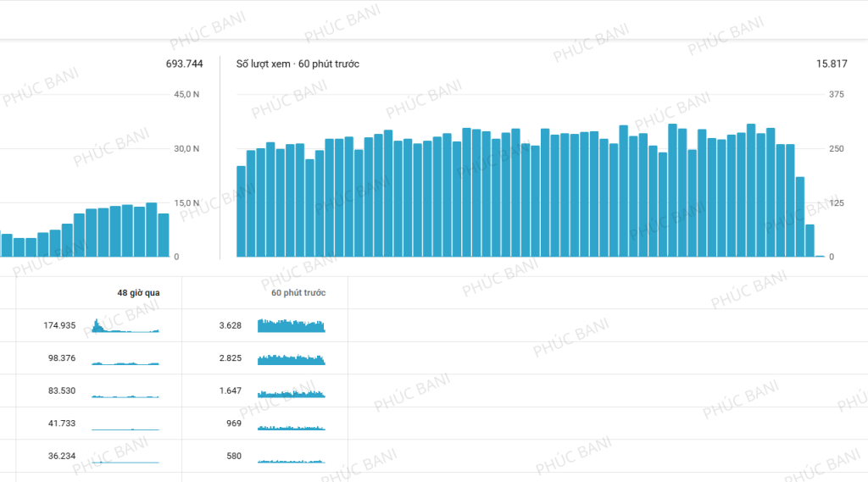Select the 98.376 views value
The image size is (868, 482).
coord(62,358)
